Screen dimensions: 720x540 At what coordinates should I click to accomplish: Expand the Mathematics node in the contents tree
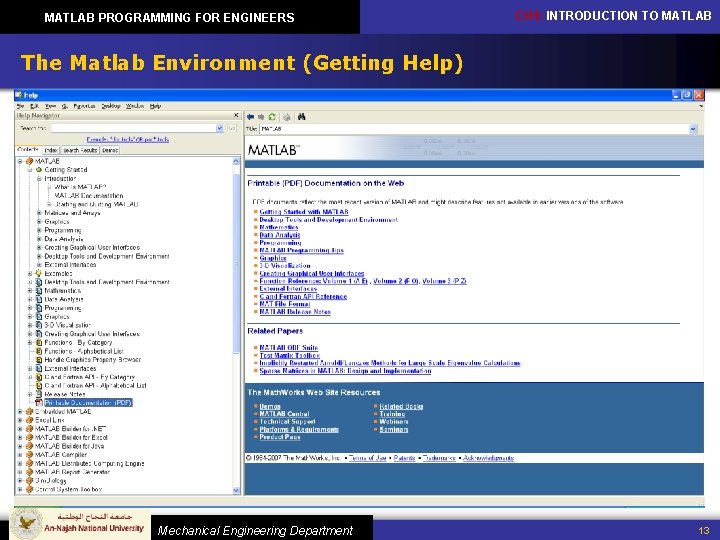click(x=30, y=291)
